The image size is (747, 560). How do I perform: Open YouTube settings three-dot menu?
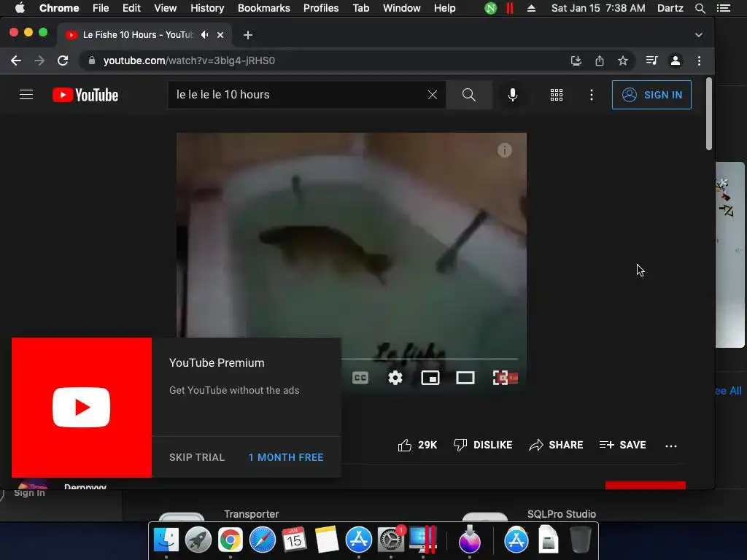tap(592, 95)
